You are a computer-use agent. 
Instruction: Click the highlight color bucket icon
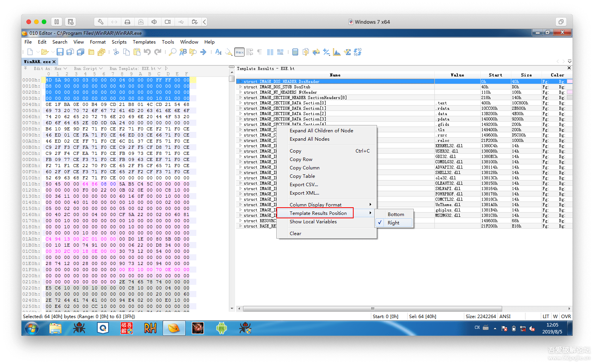click(x=229, y=52)
